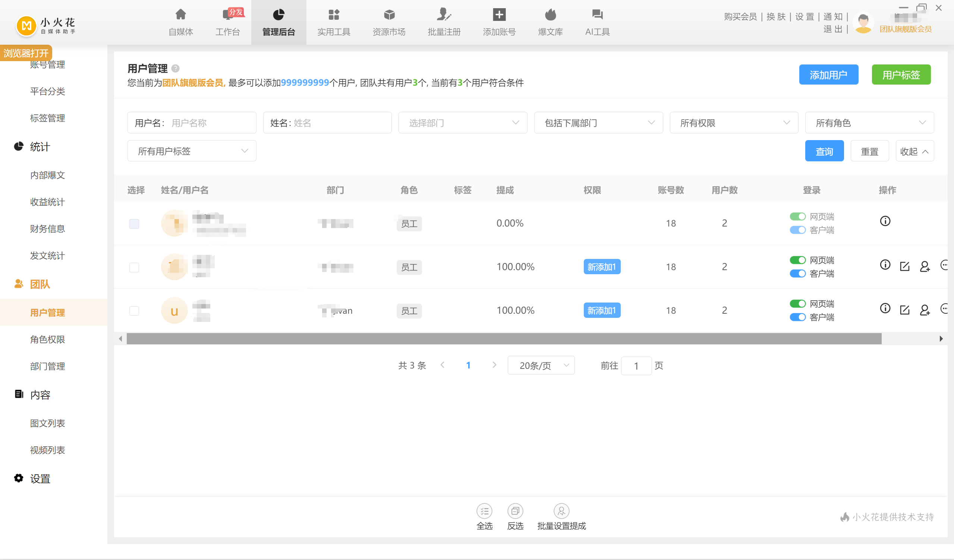This screenshot has height=560, width=954.
Task: Click the profile avatar at top right
Action: coord(863,23)
